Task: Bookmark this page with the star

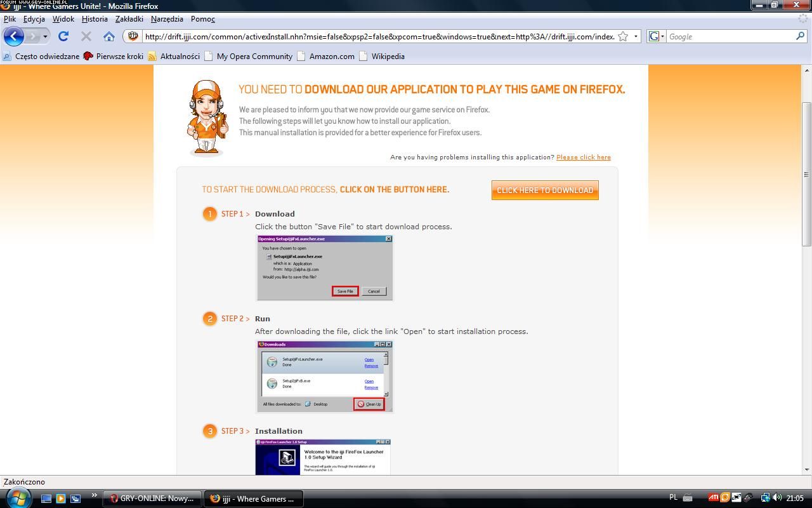Action: 623,36
